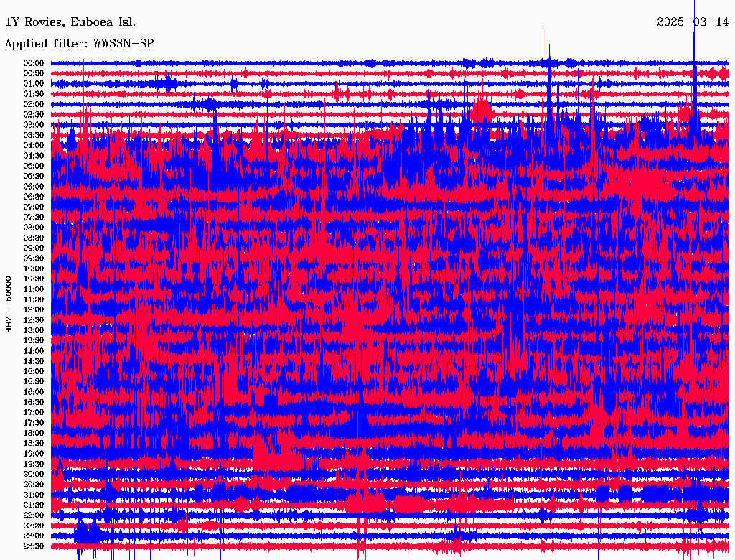Select the 09:00 time label
Viewport: 735px width, 560px height.
tap(33, 248)
